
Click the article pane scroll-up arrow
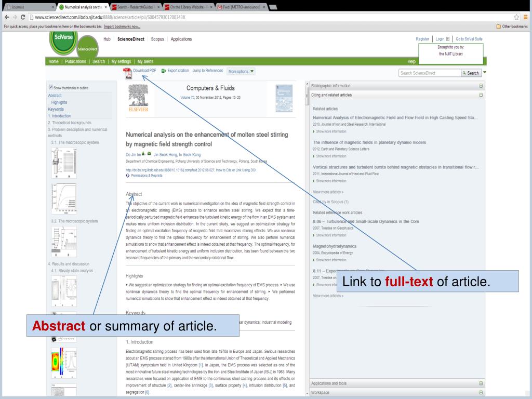(x=307, y=84)
